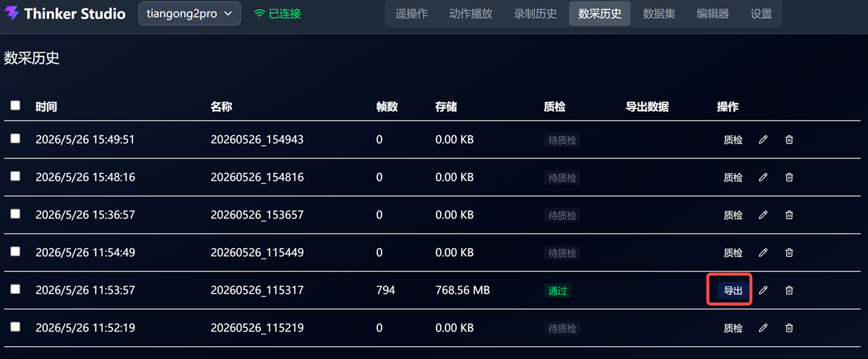Delete record 20260526_115219 with trash icon
868x359 pixels.
coord(789,328)
